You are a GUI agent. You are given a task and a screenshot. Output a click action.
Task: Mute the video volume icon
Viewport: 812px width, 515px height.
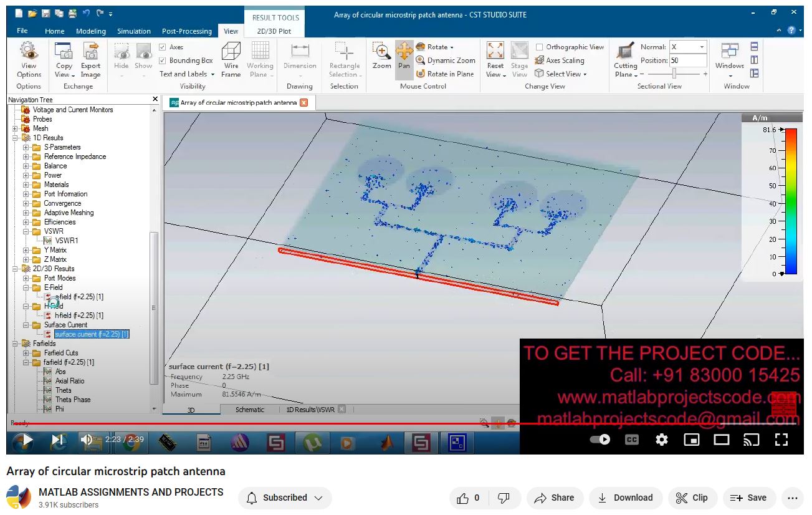click(x=87, y=440)
